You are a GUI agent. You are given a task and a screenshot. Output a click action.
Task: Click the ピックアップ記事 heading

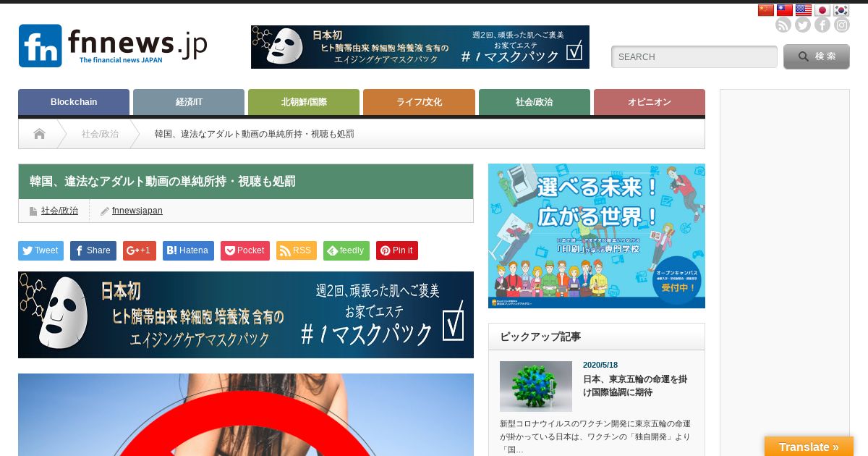point(540,337)
